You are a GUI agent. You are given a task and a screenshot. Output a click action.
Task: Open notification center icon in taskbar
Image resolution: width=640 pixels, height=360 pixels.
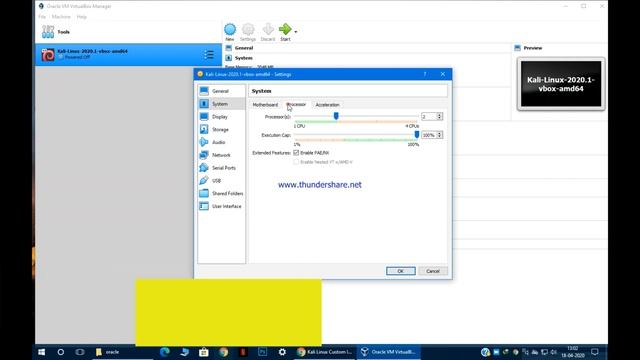[595, 352]
